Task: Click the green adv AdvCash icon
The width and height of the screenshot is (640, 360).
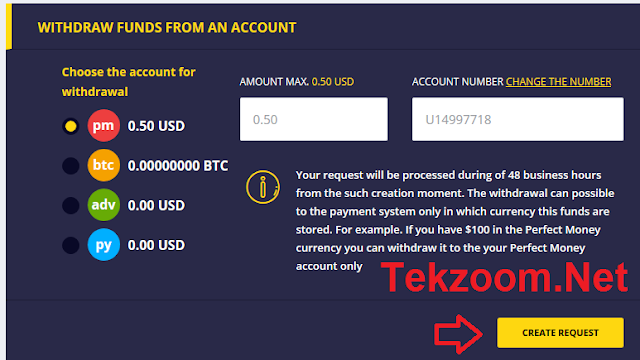Action: coord(103,204)
